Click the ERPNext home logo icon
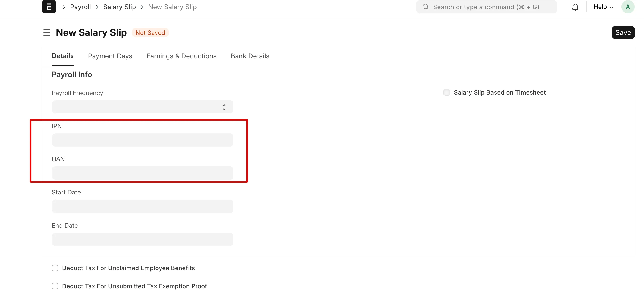Image resolution: width=644 pixels, height=293 pixels. coord(49,7)
